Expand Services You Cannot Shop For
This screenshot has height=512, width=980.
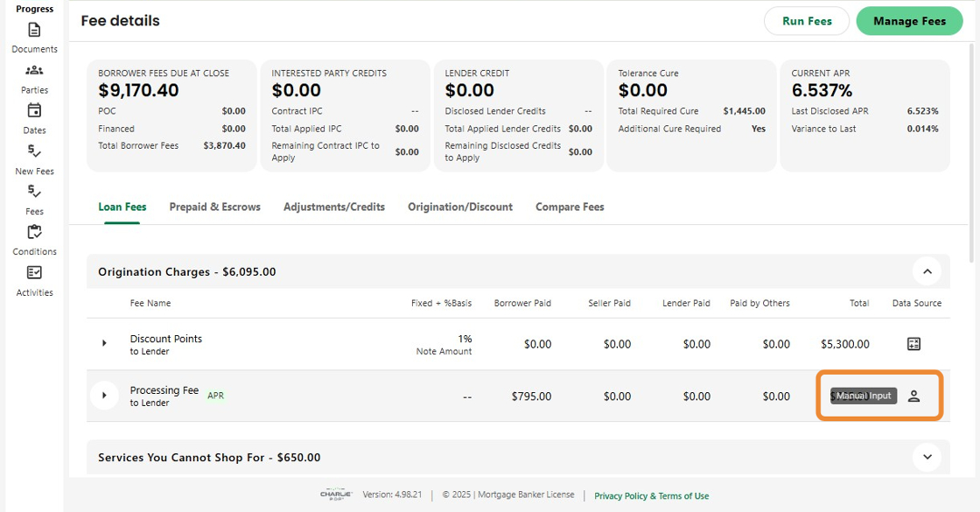927,457
